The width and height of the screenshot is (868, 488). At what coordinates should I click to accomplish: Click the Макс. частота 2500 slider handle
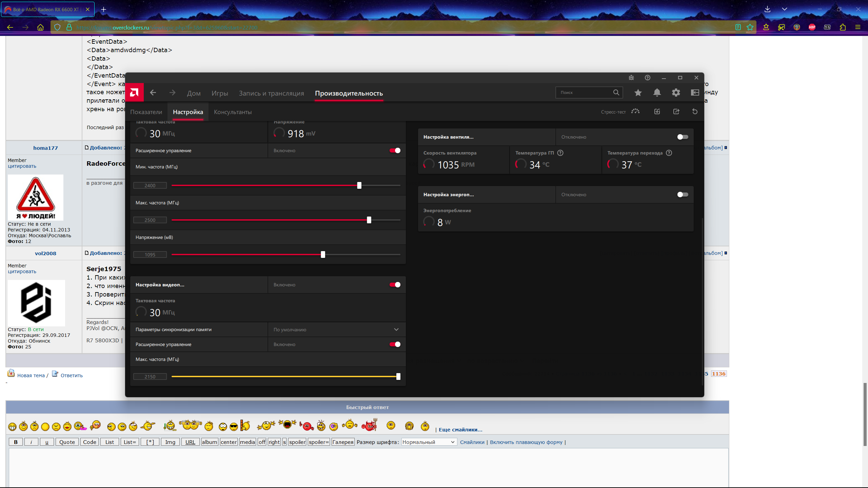coord(369,220)
